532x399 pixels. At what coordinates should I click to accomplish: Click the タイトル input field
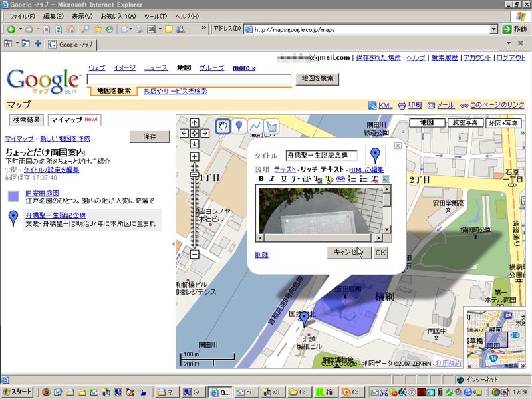pos(321,156)
